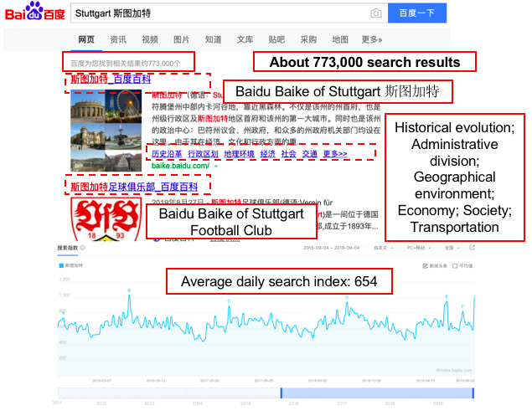Go to the 采购 tab

pos(308,39)
